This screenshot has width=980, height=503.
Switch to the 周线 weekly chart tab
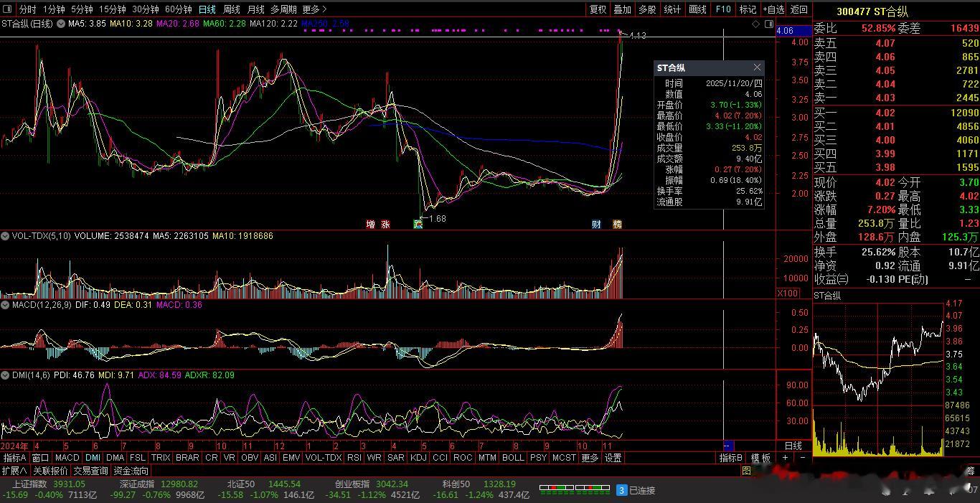[x=232, y=9]
